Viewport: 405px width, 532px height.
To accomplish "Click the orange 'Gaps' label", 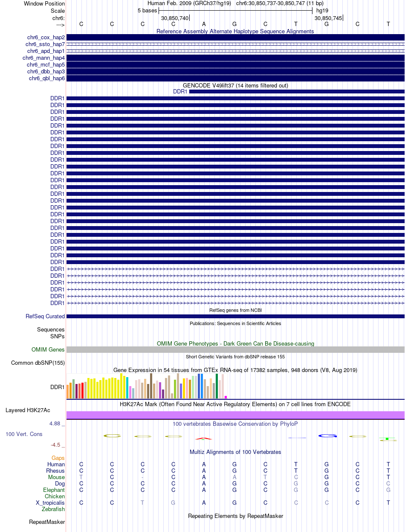I will (58, 458).
